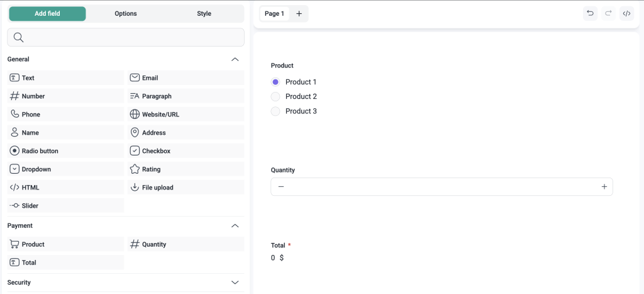Screen dimensions: 644x294
Task: Select the Product 1 radio option
Action: click(275, 82)
